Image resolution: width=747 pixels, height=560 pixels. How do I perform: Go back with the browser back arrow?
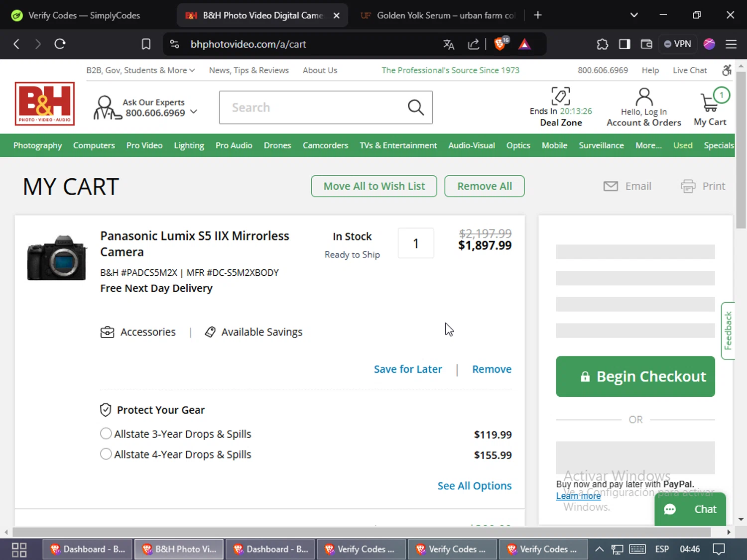pyautogui.click(x=16, y=44)
